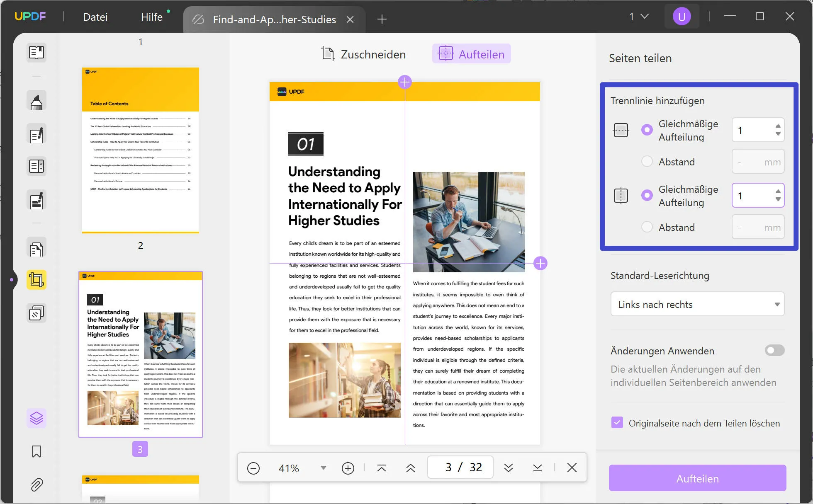Select the Table of Contents page thumbnail
813x504 pixels.
(x=141, y=150)
